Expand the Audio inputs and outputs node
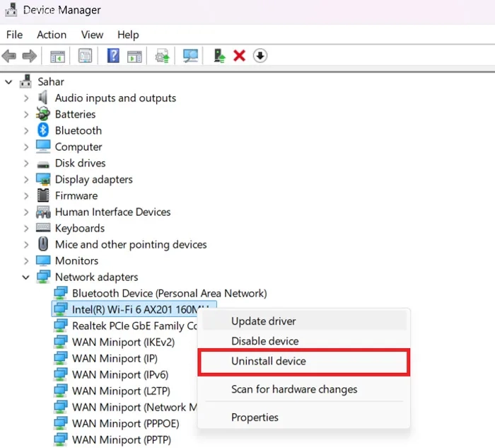The height and width of the screenshot is (448, 495). pyautogui.click(x=26, y=98)
